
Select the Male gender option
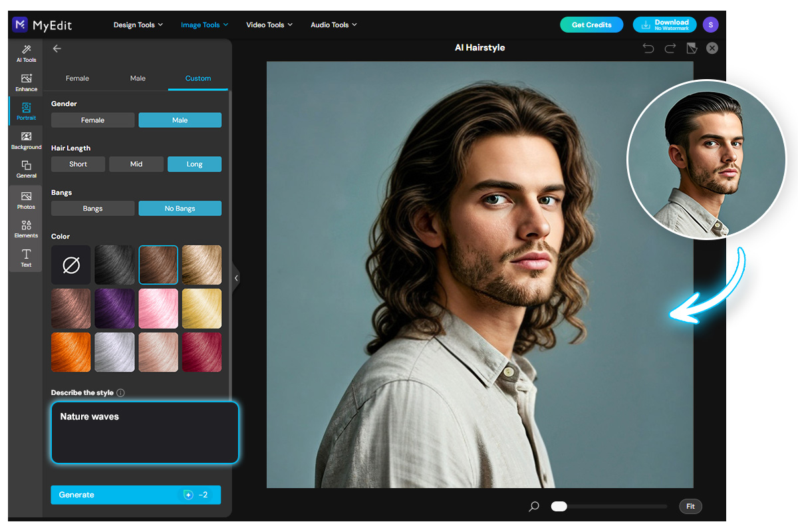[180, 120]
